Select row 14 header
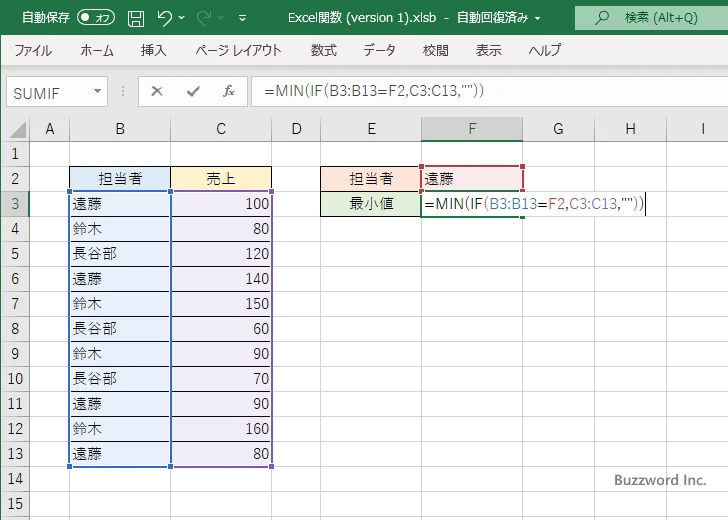Viewport: 728px width, 520px height. [15, 479]
